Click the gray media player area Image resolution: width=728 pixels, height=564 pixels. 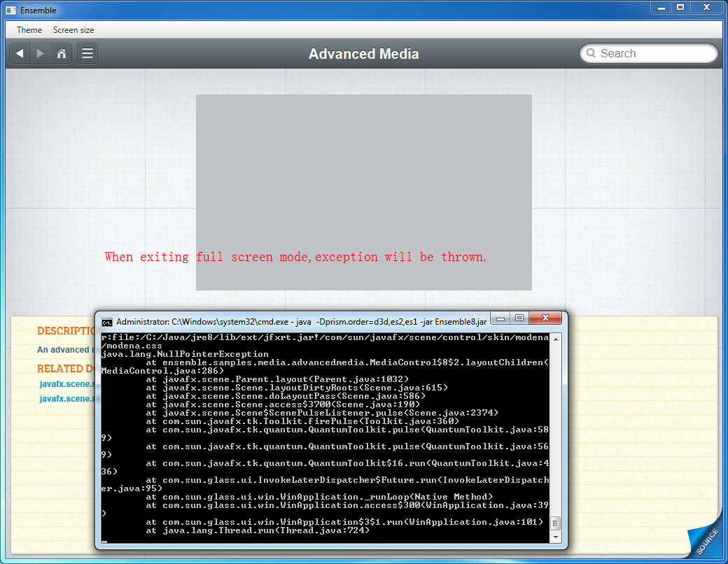(x=363, y=175)
